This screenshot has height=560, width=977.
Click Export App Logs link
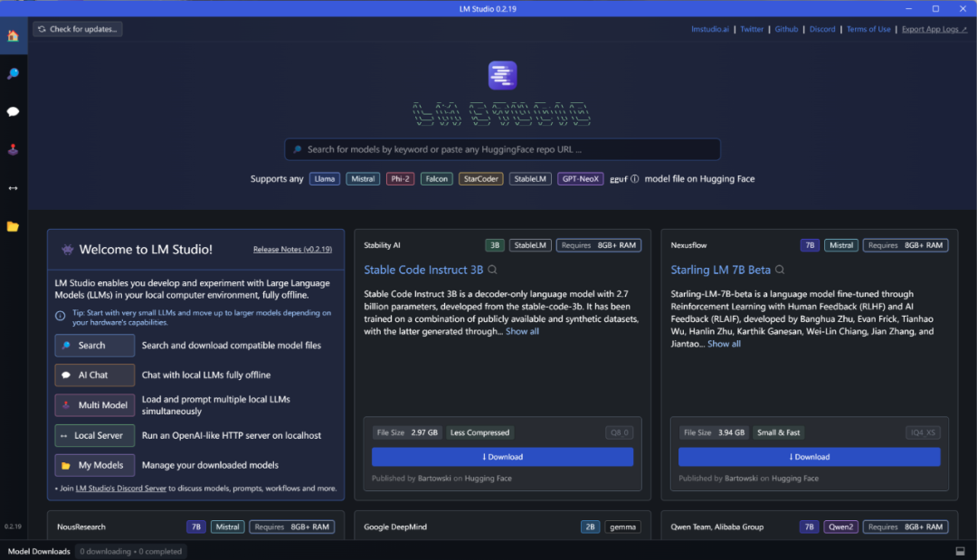point(934,29)
